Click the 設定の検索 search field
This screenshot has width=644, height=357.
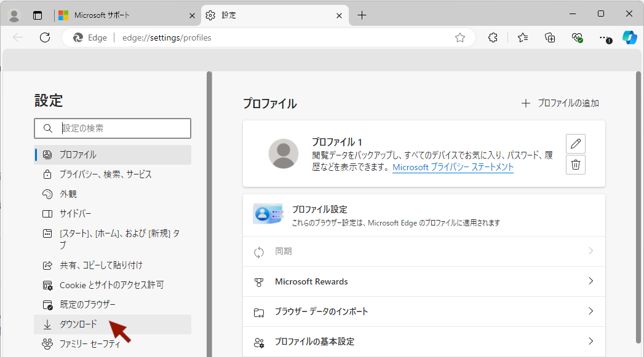point(113,128)
